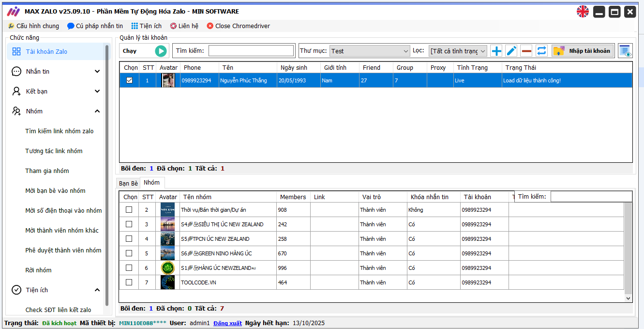Image resolution: width=644 pixels, height=329 pixels.
Task: Click the Nhập tài khoản button
Action: click(583, 51)
